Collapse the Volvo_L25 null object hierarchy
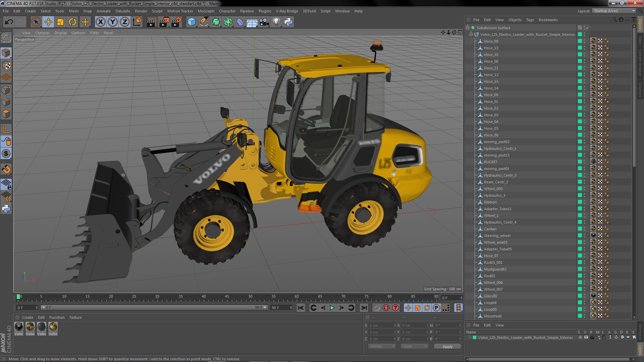 [x=471, y=35]
